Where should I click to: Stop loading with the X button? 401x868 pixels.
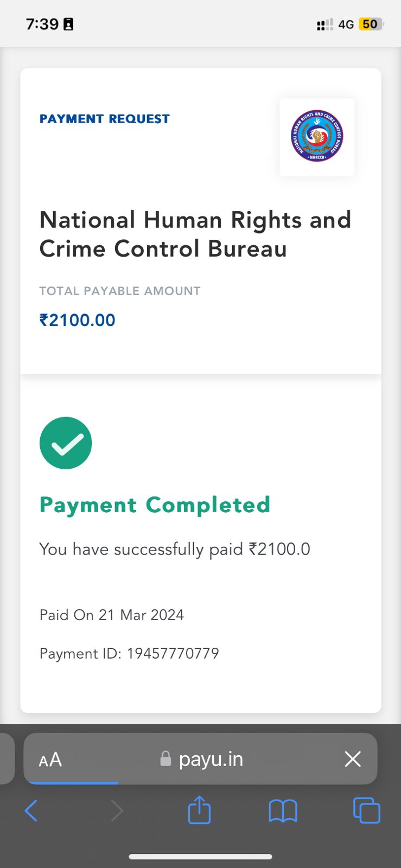[353, 759]
